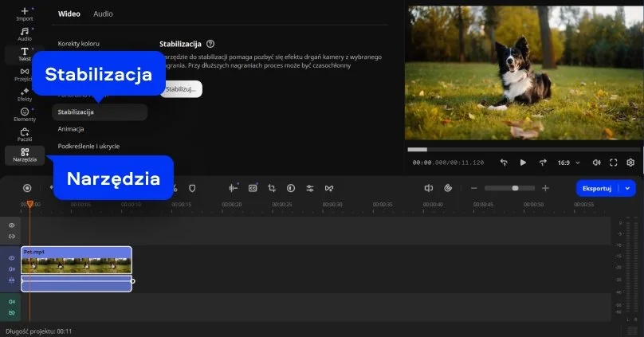Enter fullscreen preview mode

click(x=614, y=163)
